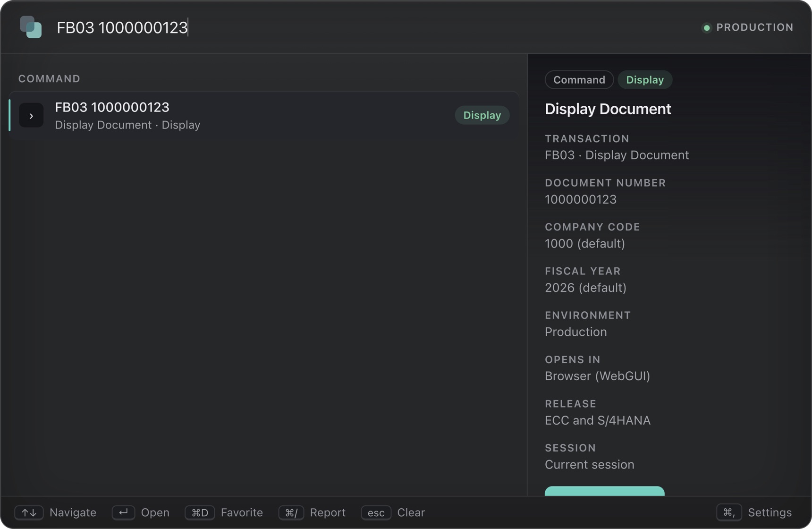This screenshot has height=529, width=812.
Task: Click the 'ECC and S/4HANA' release value
Action: (x=598, y=420)
